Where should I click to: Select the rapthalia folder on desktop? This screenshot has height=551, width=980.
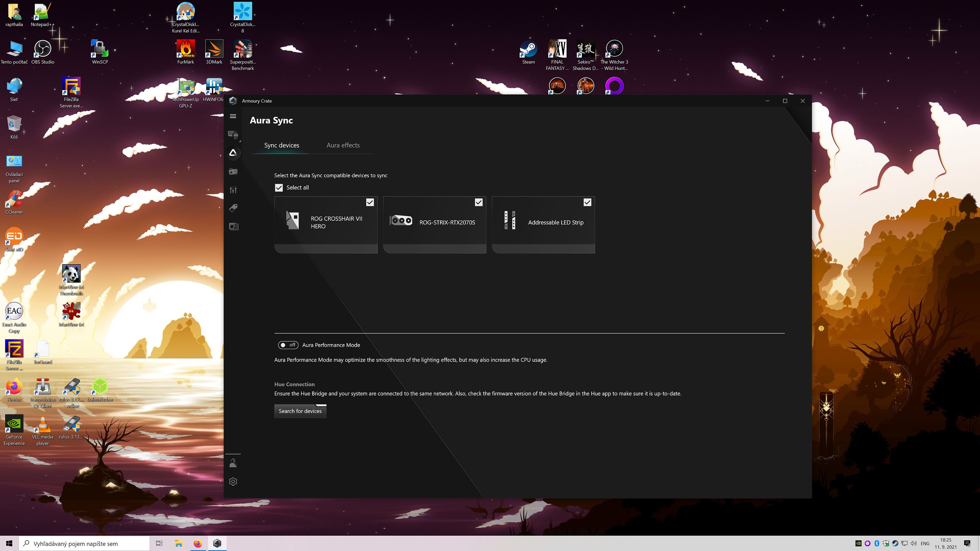tap(14, 15)
